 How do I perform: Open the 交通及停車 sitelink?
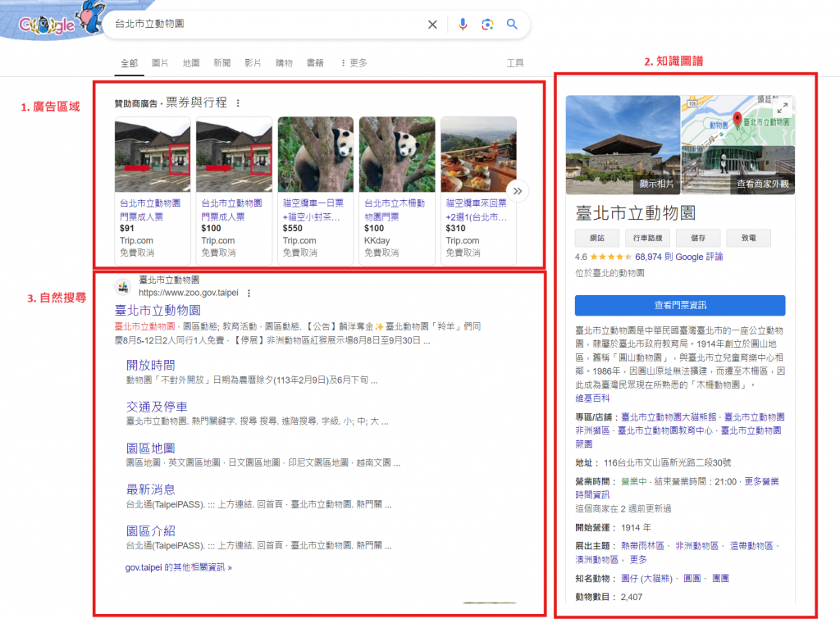point(157,407)
